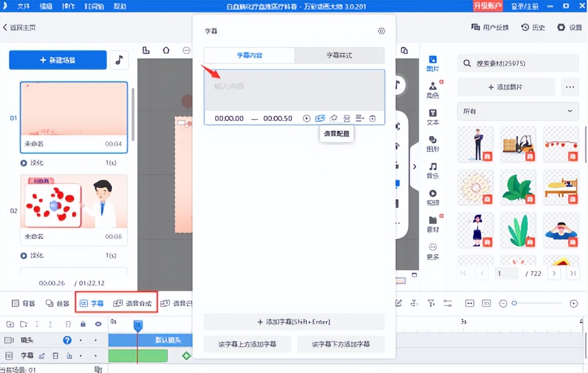
Task: Open the 所有 materials filter dropdown
Action: coord(517,111)
